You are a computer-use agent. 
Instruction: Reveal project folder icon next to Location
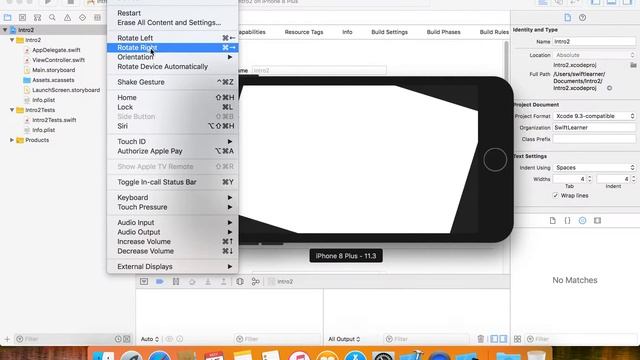point(633,65)
